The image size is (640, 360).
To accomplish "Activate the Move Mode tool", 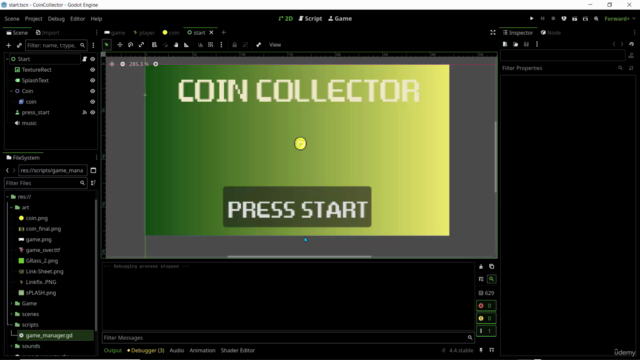I will pyautogui.click(x=120, y=45).
